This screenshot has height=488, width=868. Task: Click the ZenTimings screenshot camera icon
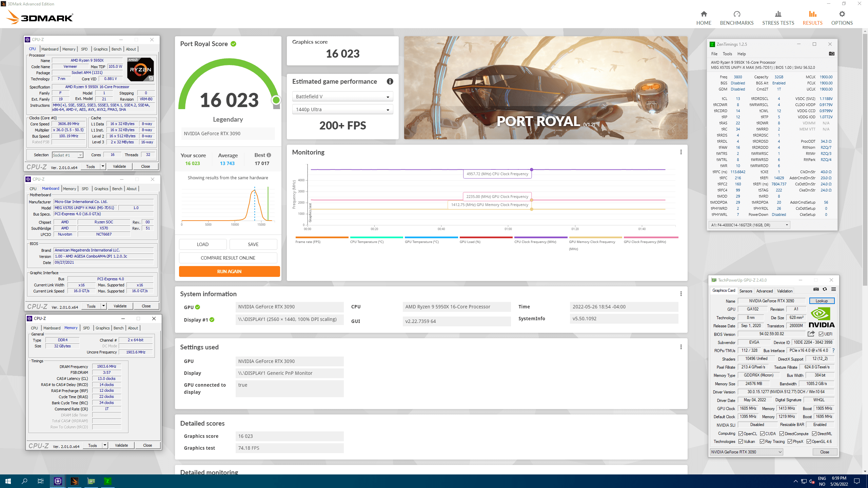tap(831, 54)
